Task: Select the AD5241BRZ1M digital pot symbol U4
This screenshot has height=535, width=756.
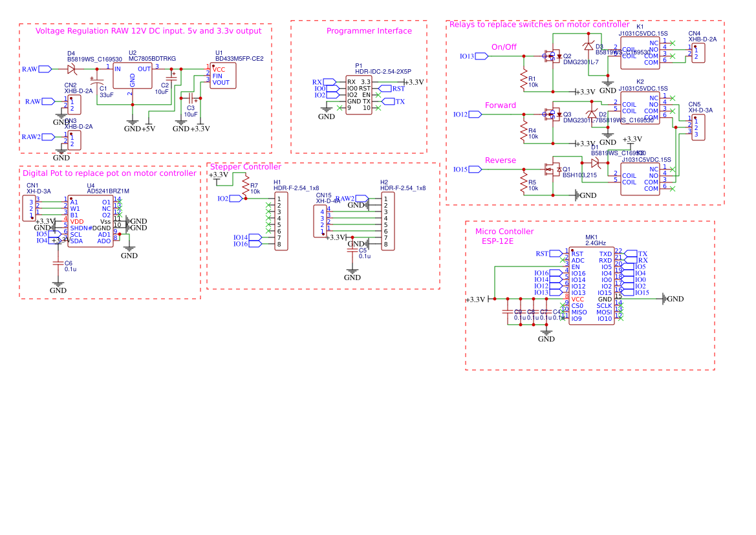Action: (x=91, y=220)
